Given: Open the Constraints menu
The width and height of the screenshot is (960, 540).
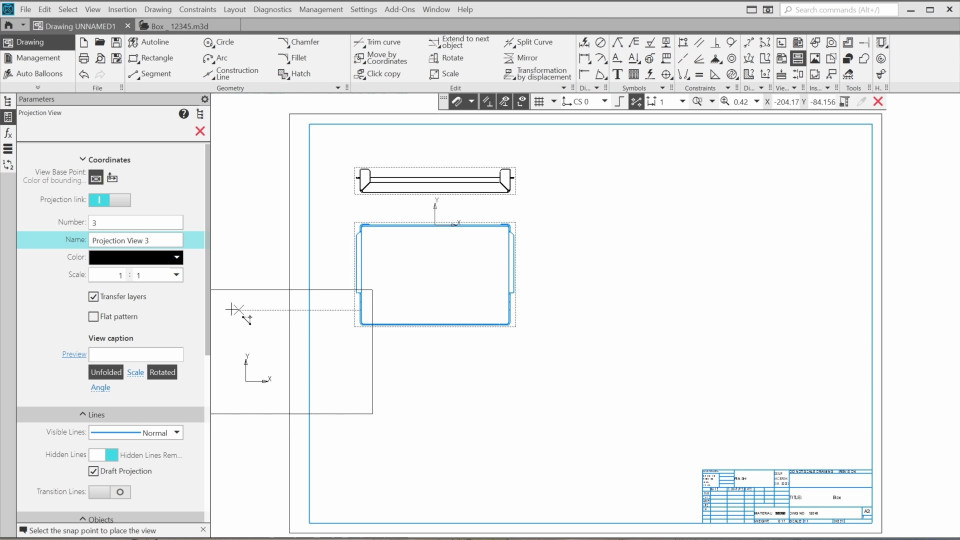Looking at the screenshot, I should [197, 9].
